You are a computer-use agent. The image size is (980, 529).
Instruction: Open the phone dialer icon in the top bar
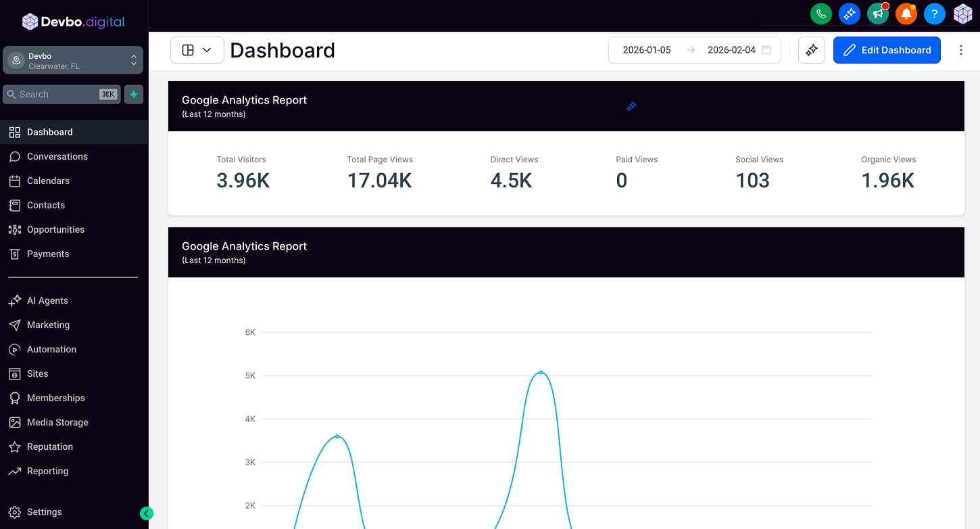[x=820, y=14]
